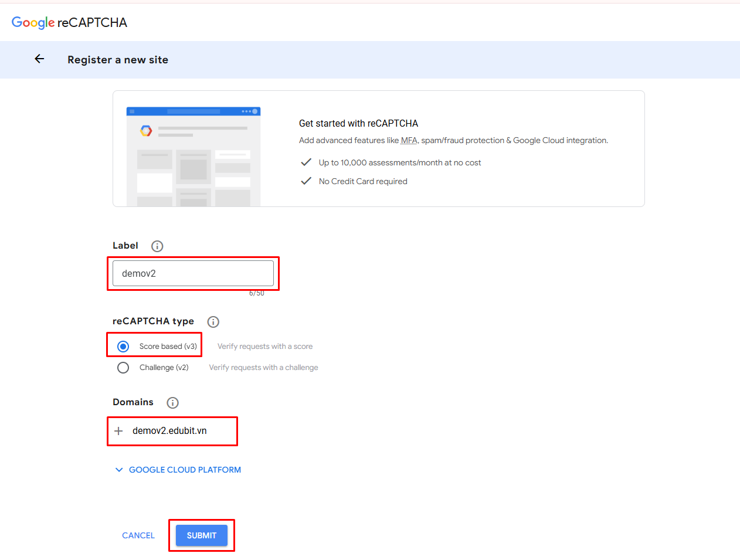The image size is (740, 560).
Task: Click the Domains info icon
Action: point(172,403)
